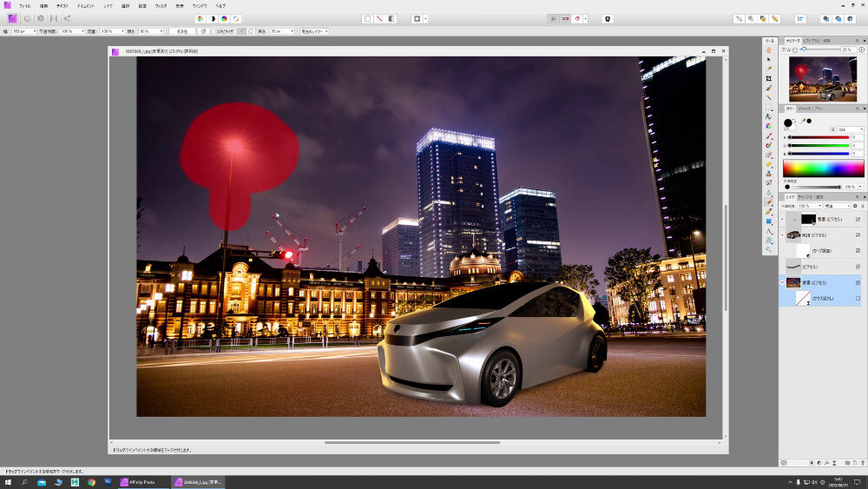Viewport: 868px width, 489px height.
Task: Click the rainbow color spectrum bar
Action: click(823, 169)
